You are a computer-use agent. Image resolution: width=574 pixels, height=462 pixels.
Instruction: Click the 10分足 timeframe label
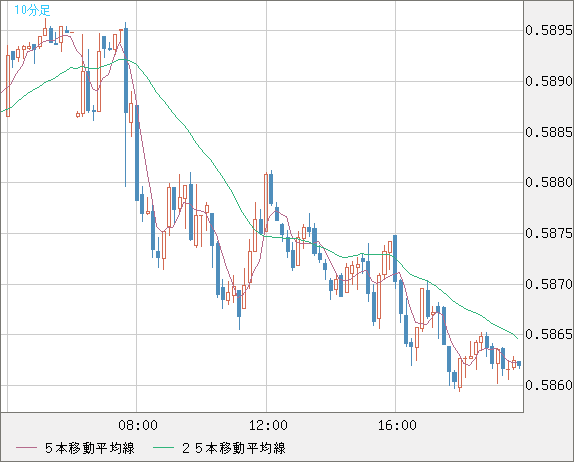click(32, 10)
